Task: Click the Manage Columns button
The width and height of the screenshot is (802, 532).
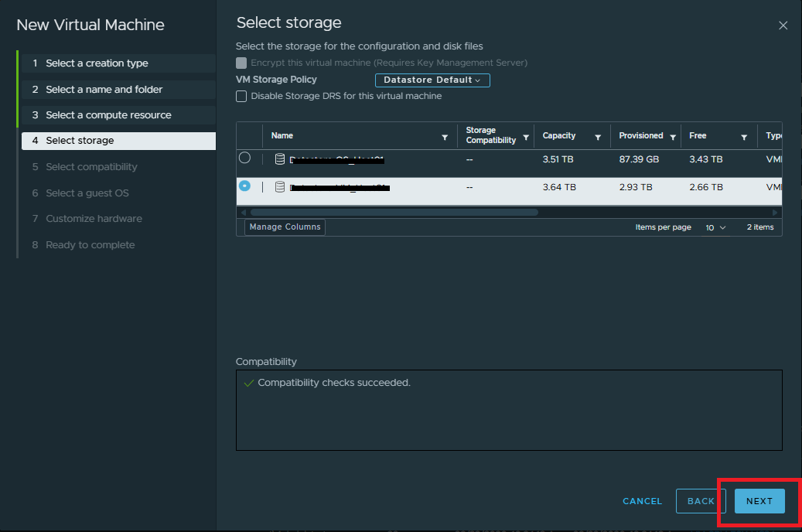Action: (285, 227)
